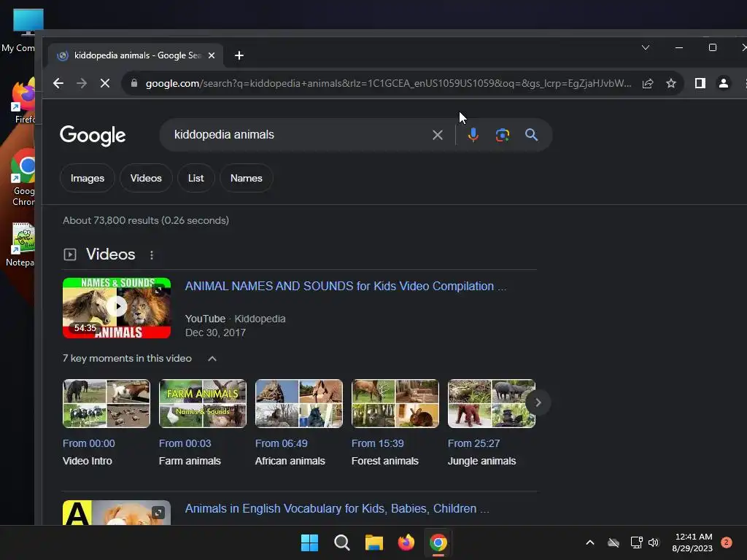Click the address bar URL

(388, 83)
